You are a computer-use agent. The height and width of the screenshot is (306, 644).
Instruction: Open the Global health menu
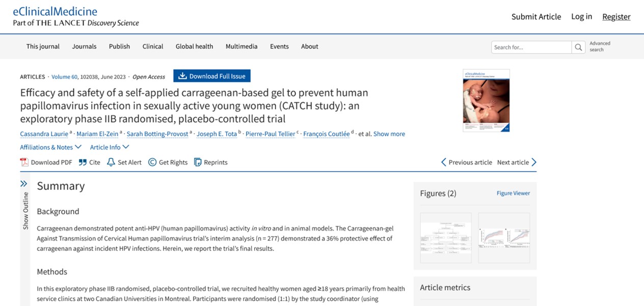pyautogui.click(x=194, y=46)
